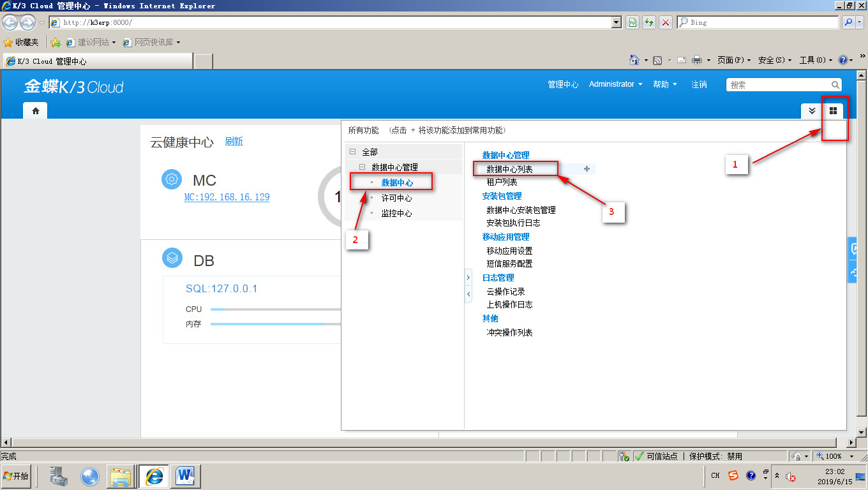Click 注销 to log out

[x=699, y=84]
